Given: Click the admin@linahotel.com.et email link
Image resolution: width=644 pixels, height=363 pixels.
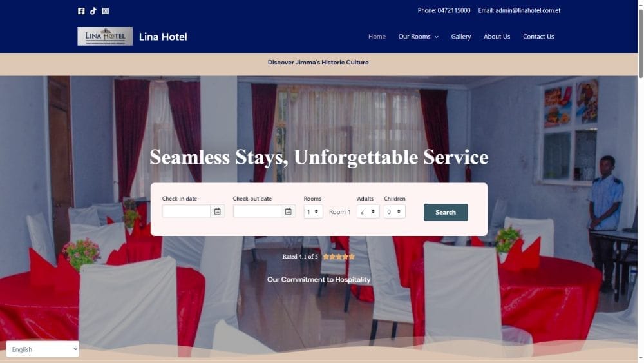Looking at the screenshot, I should tap(528, 11).
